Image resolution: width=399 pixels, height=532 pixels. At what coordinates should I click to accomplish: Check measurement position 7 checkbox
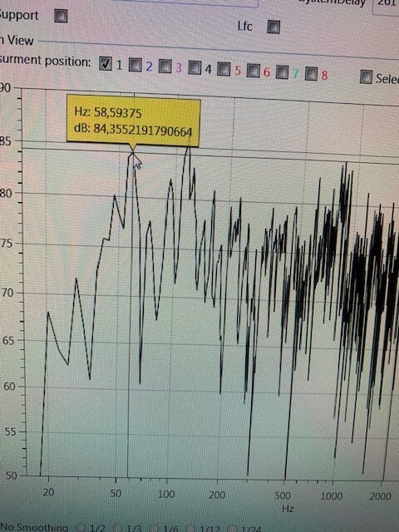point(282,72)
